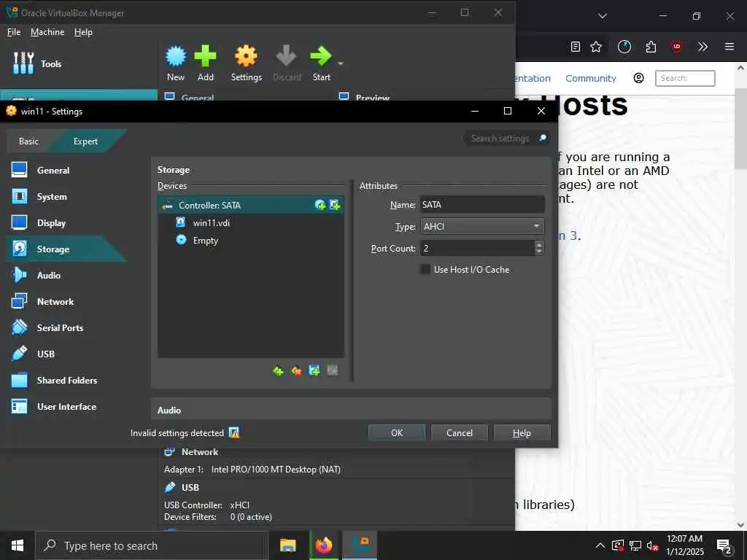Open the Shared Folders settings category
This screenshot has height=560, width=747.
coord(66,381)
